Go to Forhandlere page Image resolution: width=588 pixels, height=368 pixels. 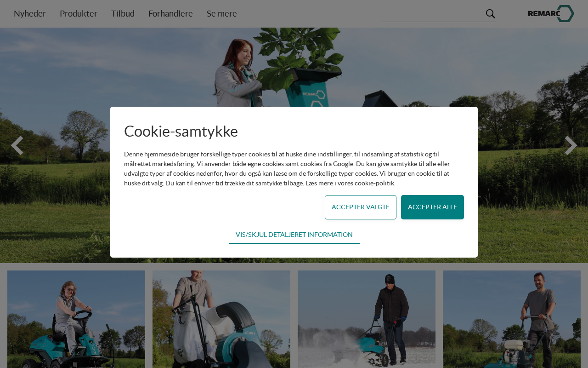(170, 13)
